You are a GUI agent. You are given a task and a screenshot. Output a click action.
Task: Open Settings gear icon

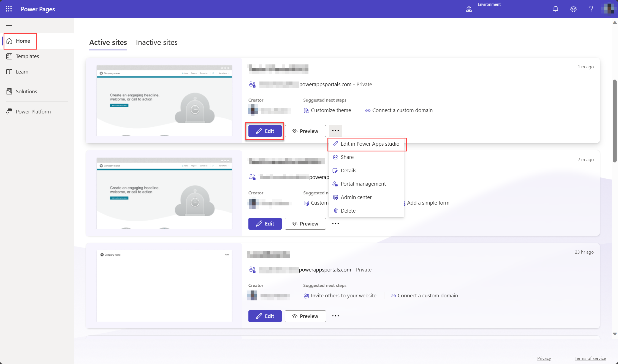pyautogui.click(x=573, y=9)
